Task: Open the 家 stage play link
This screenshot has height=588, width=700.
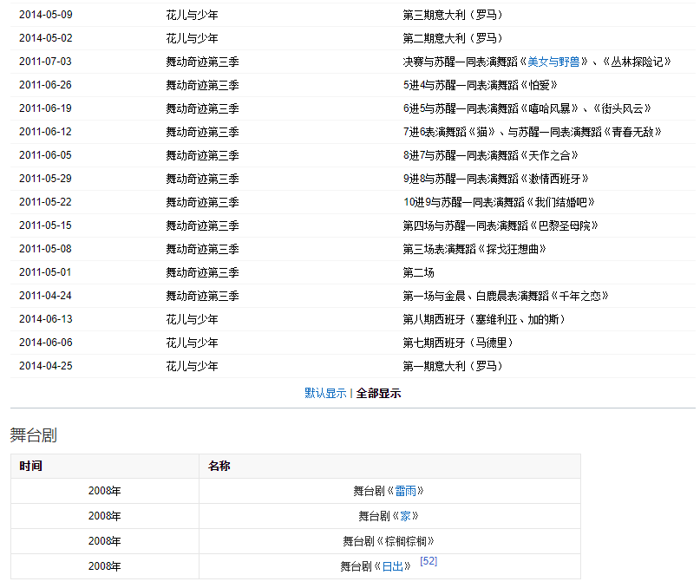Action: tap(404, 516)
